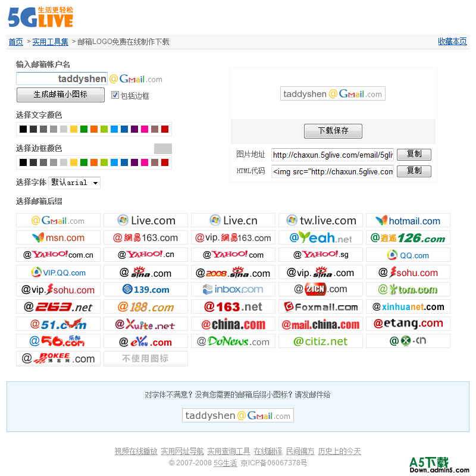Choose the 不使用图标 no-icon option
Screen dimensions: 476x476
click(x=146, y=359)
